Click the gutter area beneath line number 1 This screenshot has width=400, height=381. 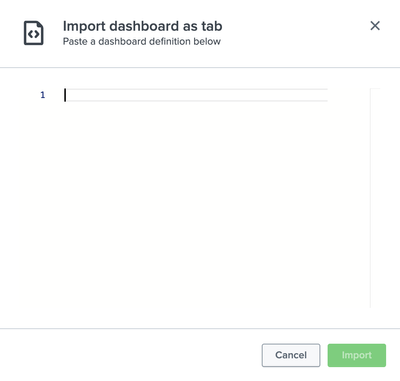tap(43, 205)
